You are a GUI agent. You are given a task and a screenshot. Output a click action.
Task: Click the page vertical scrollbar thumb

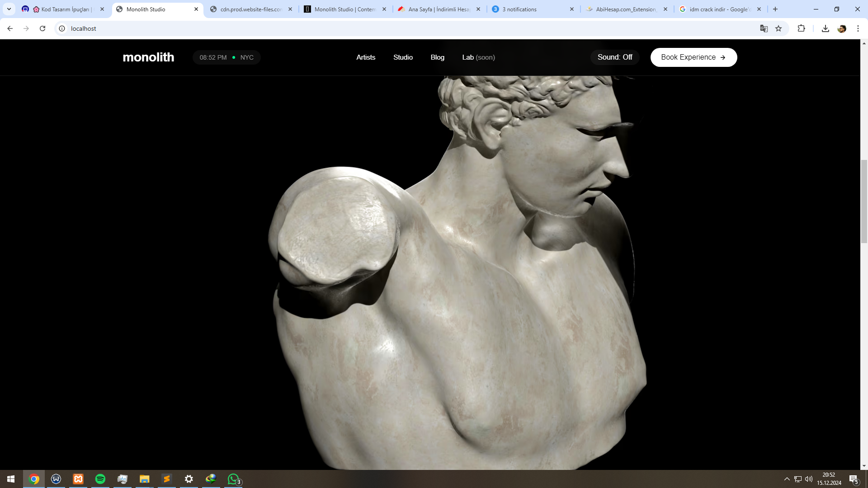coord(864,201)
